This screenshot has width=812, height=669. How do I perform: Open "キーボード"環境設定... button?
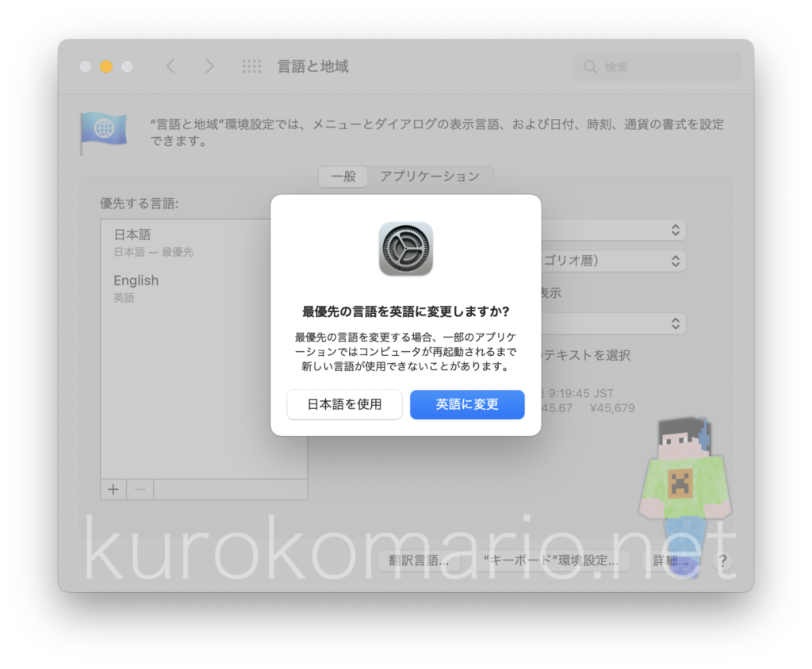[550, 560]
